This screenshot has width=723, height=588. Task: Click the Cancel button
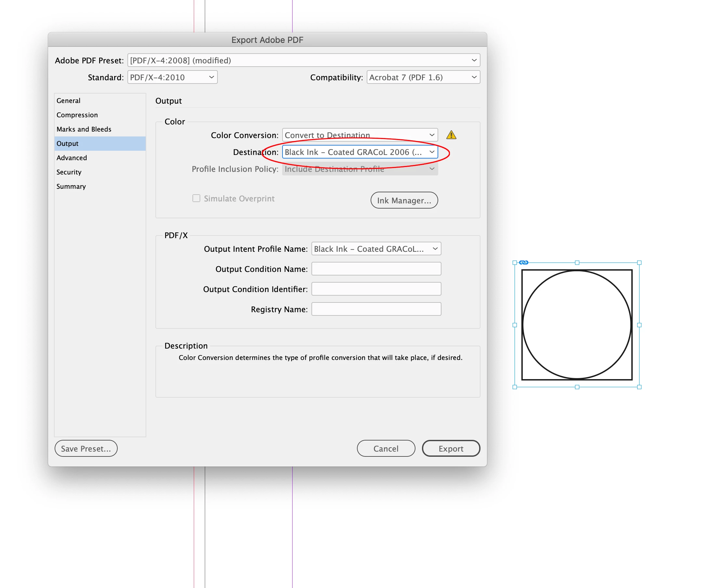(386, 448)
